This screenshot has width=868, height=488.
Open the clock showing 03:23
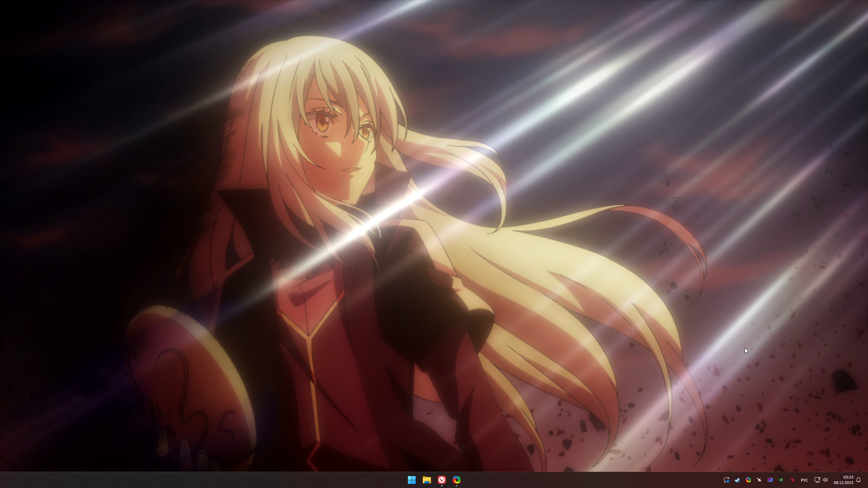pos(848,477)
